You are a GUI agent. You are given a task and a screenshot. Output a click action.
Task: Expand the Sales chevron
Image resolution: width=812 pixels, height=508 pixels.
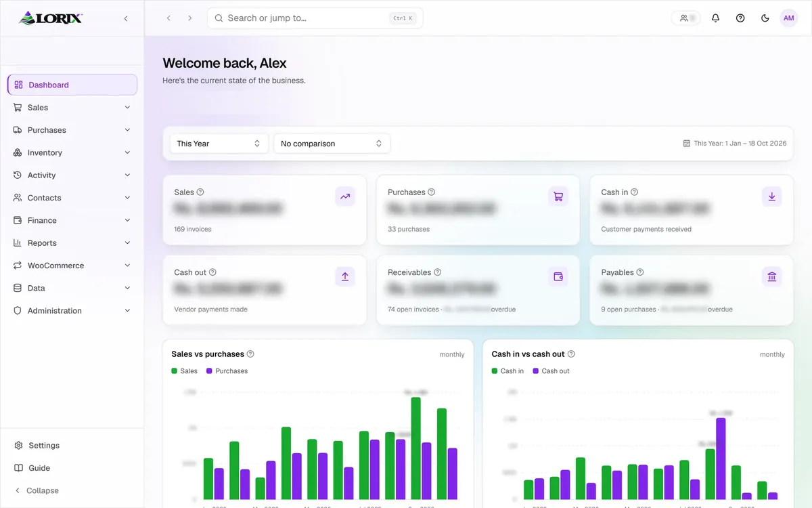[127, 107]
